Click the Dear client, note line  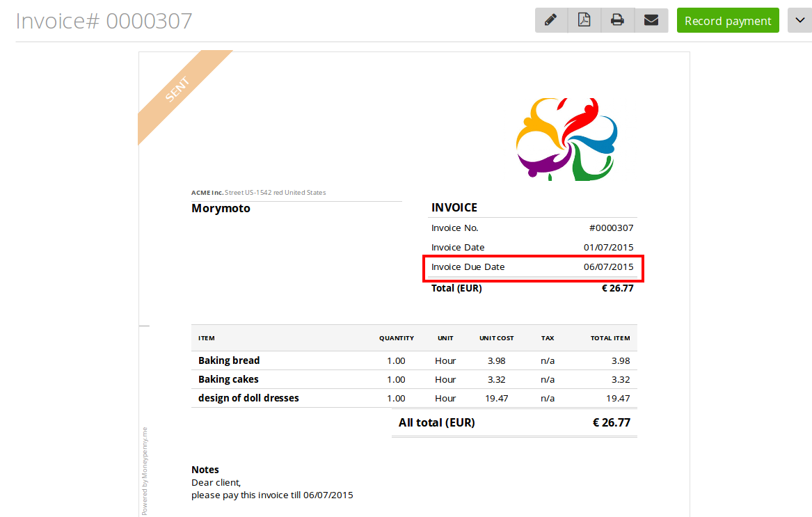216,482
